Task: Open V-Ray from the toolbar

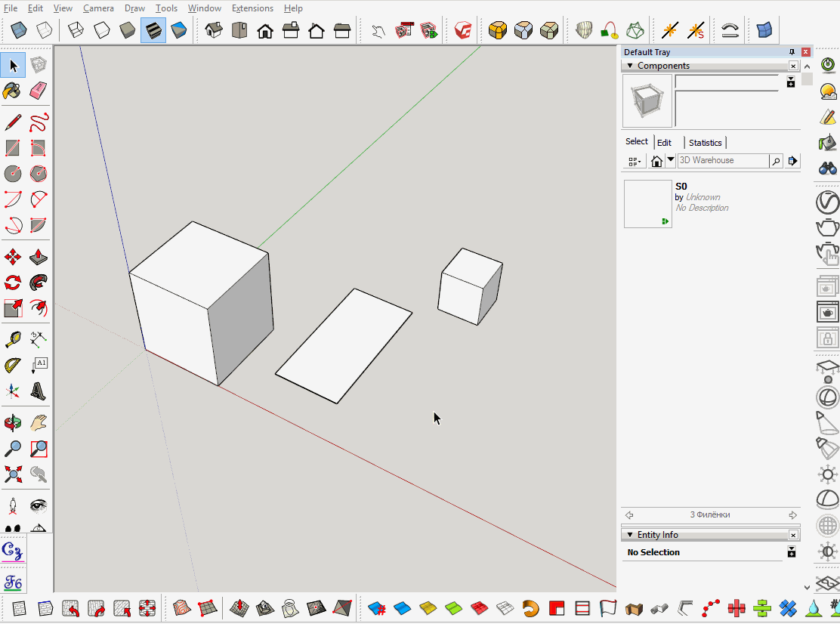Action: [463, 30]
